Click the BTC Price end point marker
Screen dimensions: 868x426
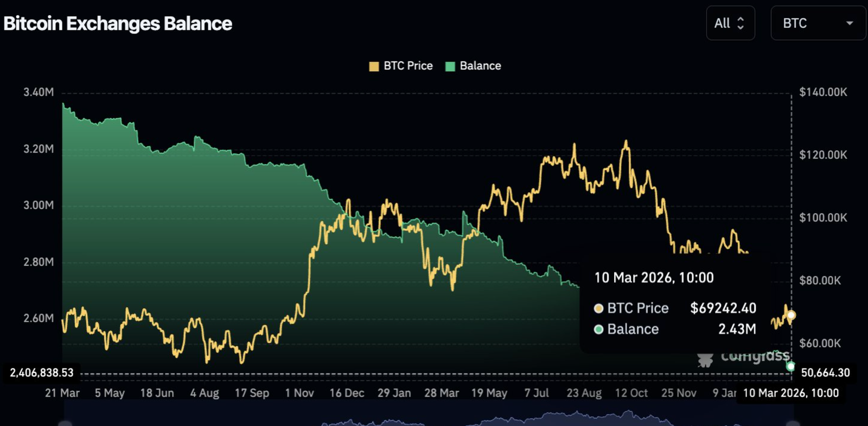click(792, 315)
